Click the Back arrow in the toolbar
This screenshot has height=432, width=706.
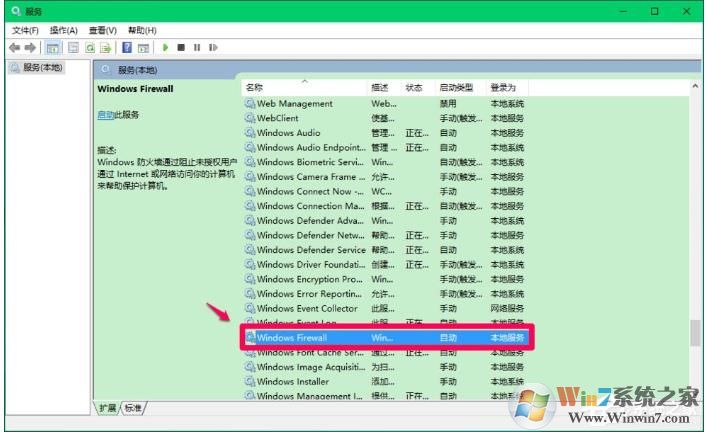click(x=15, y=47)
